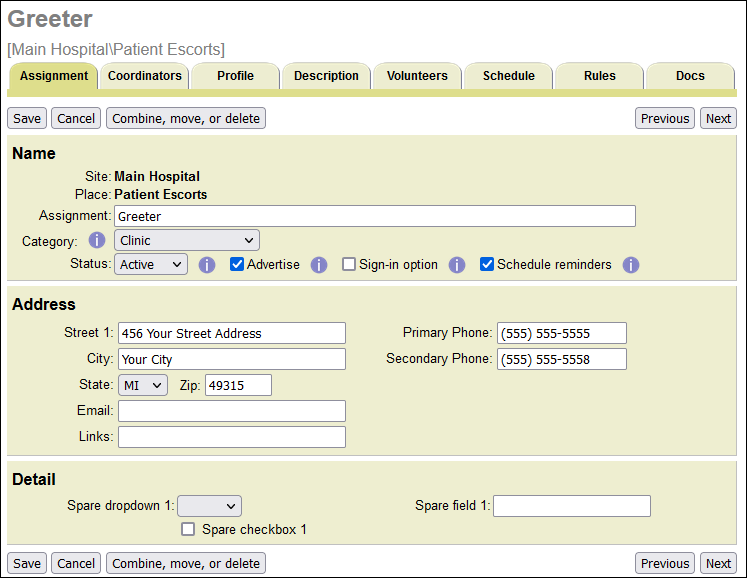Go to Previous using top button
This screenshot has height=578, width=747.
665,118
